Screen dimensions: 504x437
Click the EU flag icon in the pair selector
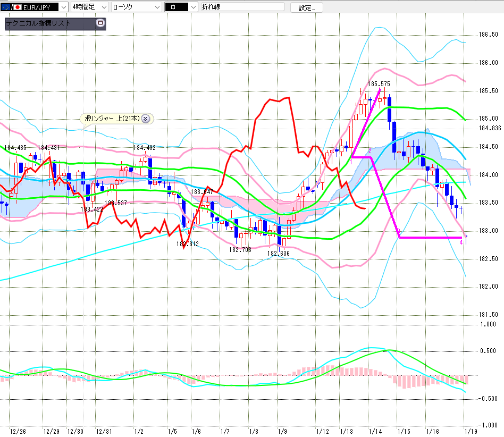tap(6, 7)
